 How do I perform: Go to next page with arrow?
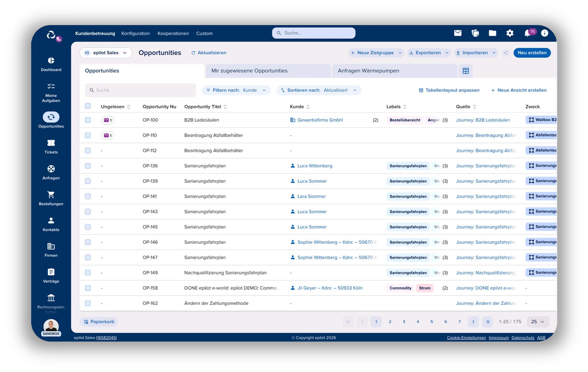pyautogui.click(x=473, y=322)
